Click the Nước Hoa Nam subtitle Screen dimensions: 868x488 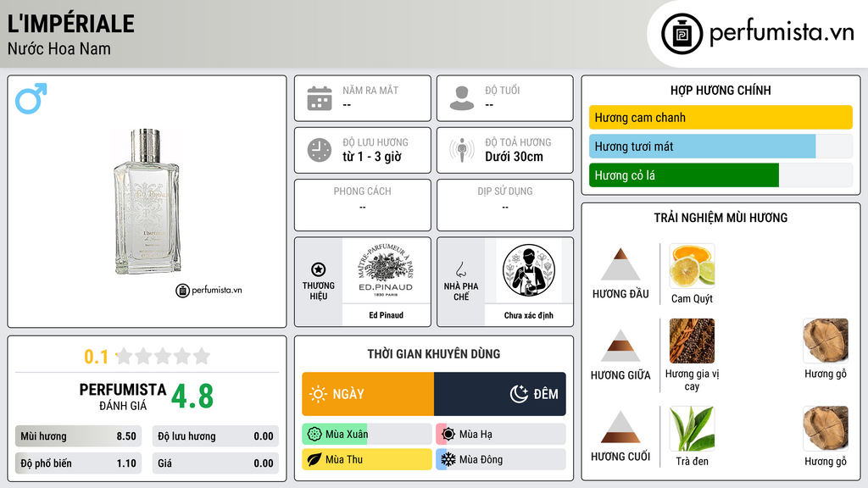click(x=58, y=48)
